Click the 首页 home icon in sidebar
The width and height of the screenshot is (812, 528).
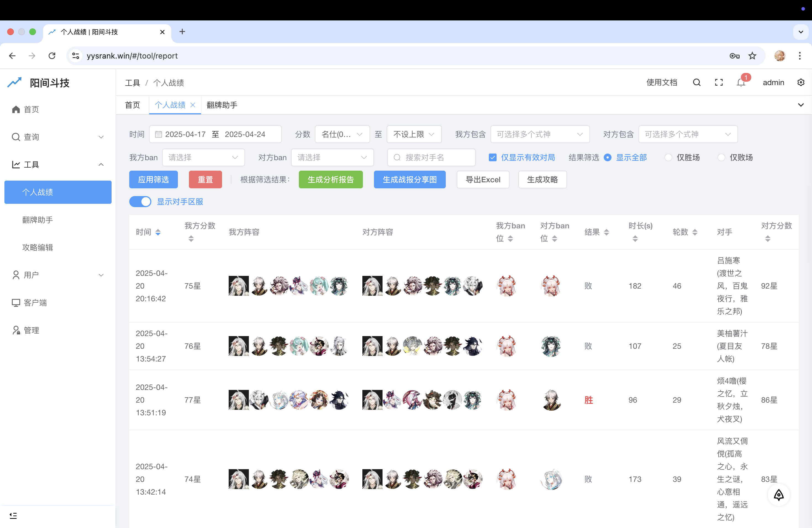click(15, 109)
